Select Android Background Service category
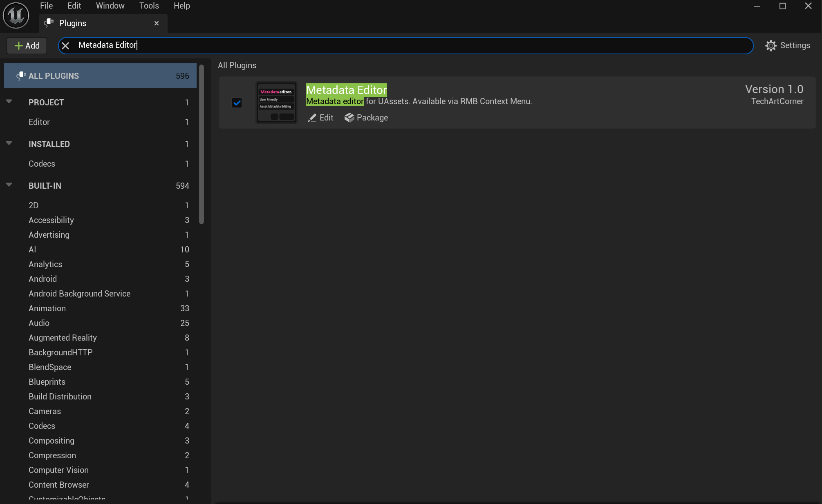Image resolution: width=822 pixels, height=504 pixels. [x=100, y=294]
